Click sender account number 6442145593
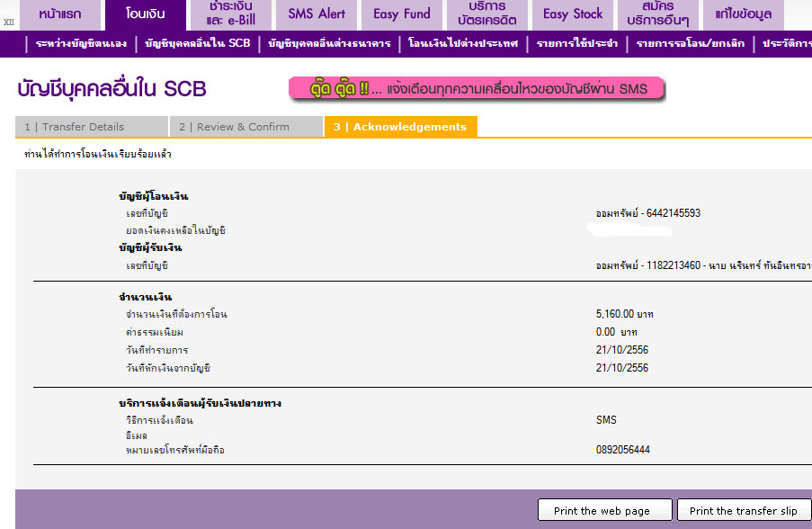 click(674, 213)
